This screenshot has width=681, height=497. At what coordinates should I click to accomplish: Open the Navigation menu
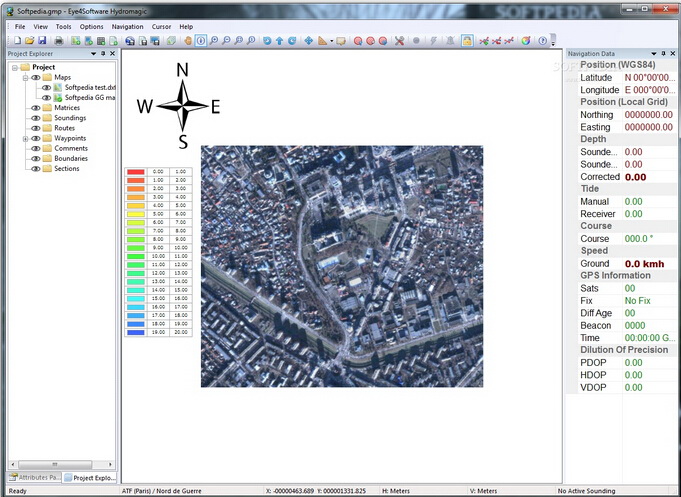pyautogui.click(x=127, y=26)
